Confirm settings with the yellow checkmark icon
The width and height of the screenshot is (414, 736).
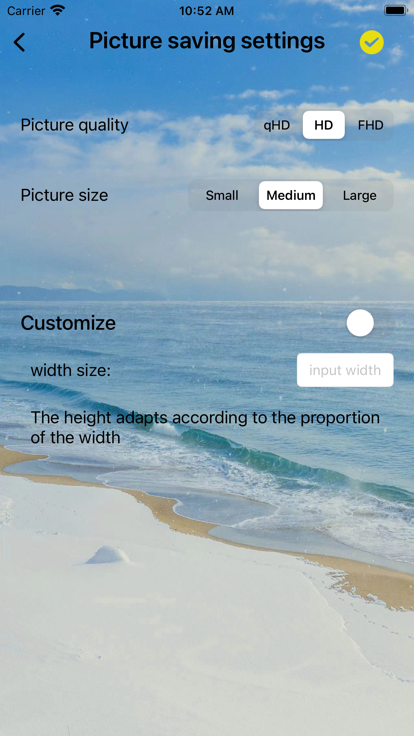click(x=371, y=42)
